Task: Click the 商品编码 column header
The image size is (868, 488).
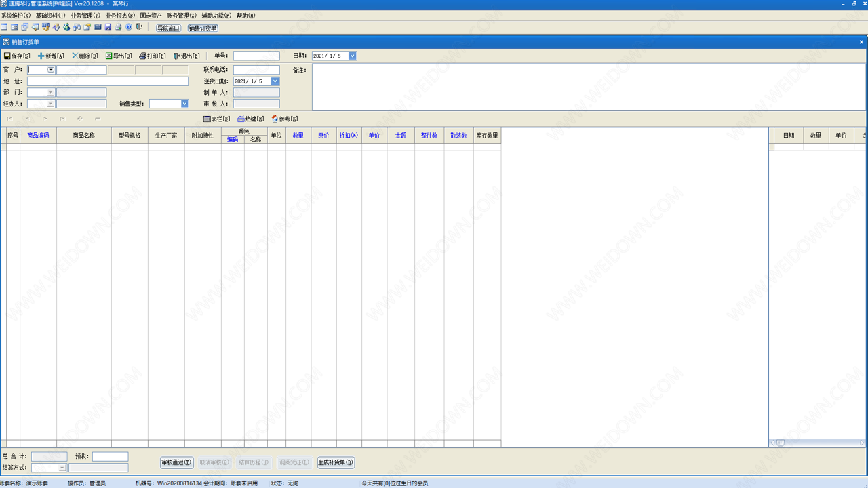Action: pos(38,136)
